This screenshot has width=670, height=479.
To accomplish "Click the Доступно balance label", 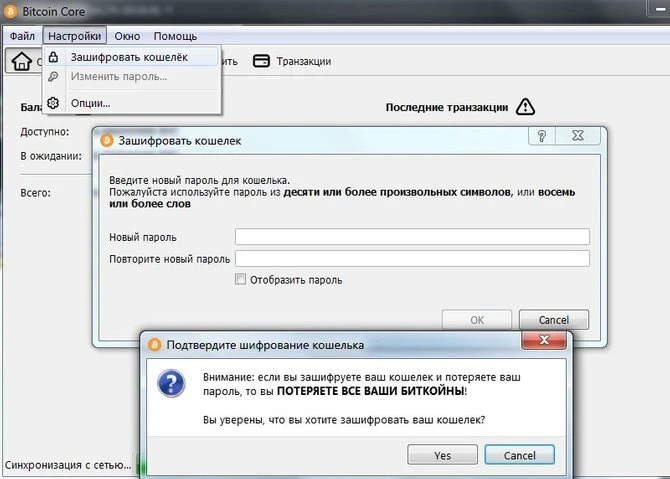I will click(x=45, y=132).
